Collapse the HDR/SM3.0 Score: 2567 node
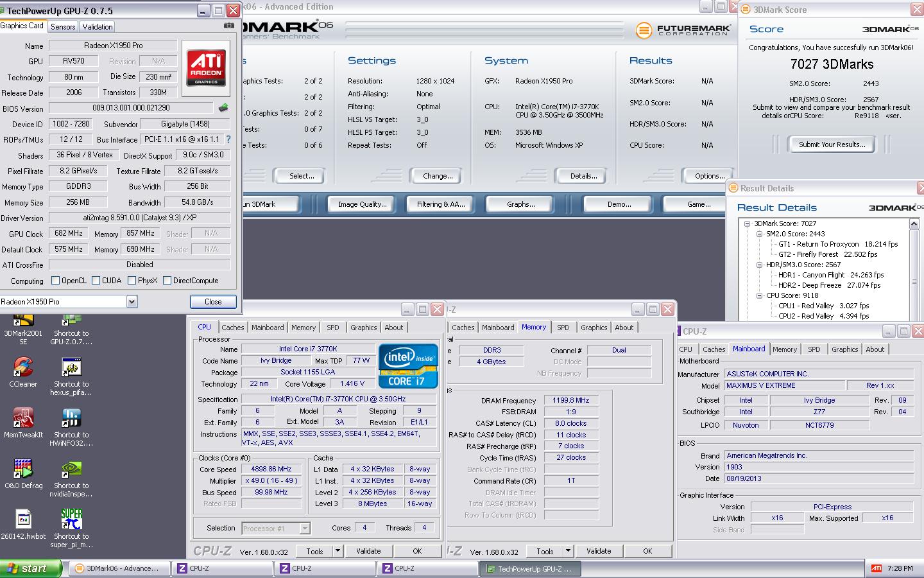The height and width of the screenshot is (578, 924). coord(759,265)
